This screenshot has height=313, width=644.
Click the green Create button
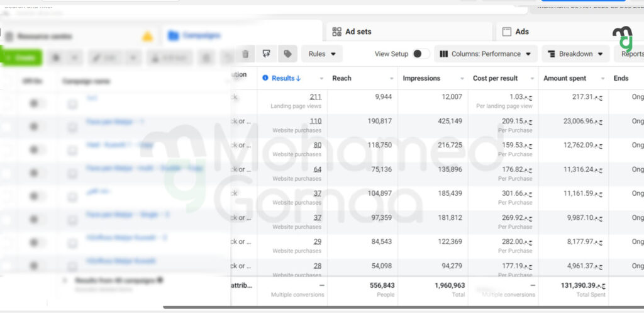pyautogui.click(x=21, y=57)
